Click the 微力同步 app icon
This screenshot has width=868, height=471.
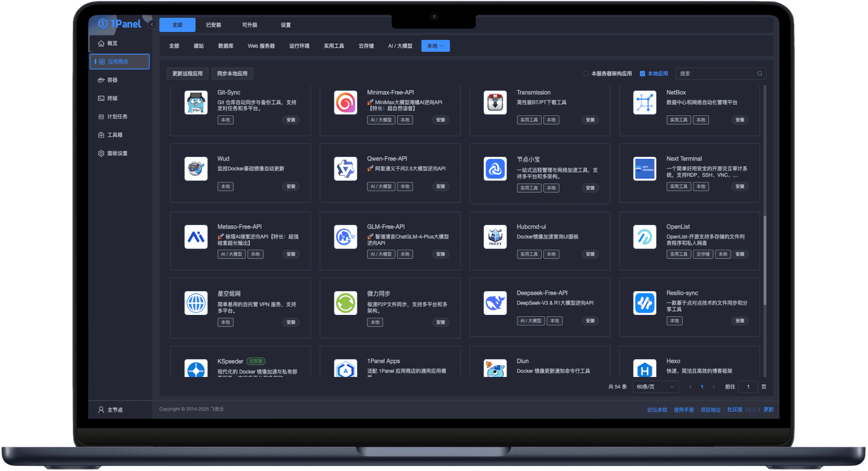[x=345, y=303]
